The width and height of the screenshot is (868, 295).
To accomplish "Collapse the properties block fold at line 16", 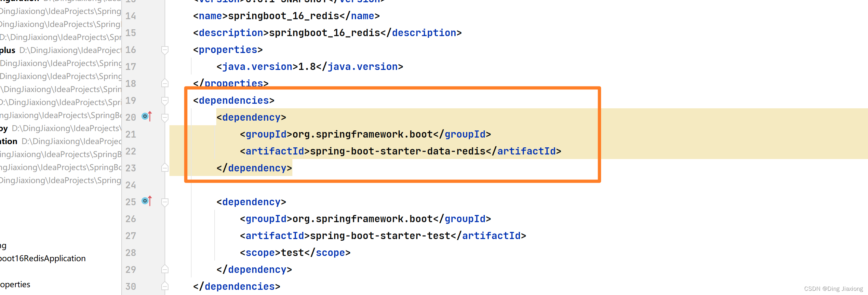I will tap(165, 50).
